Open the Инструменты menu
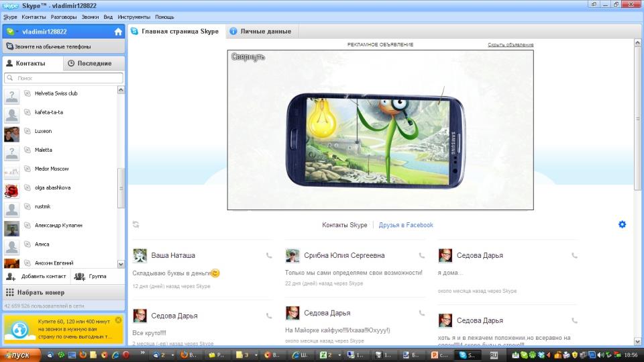Screen dimensions: 644x362 [134, 17]
